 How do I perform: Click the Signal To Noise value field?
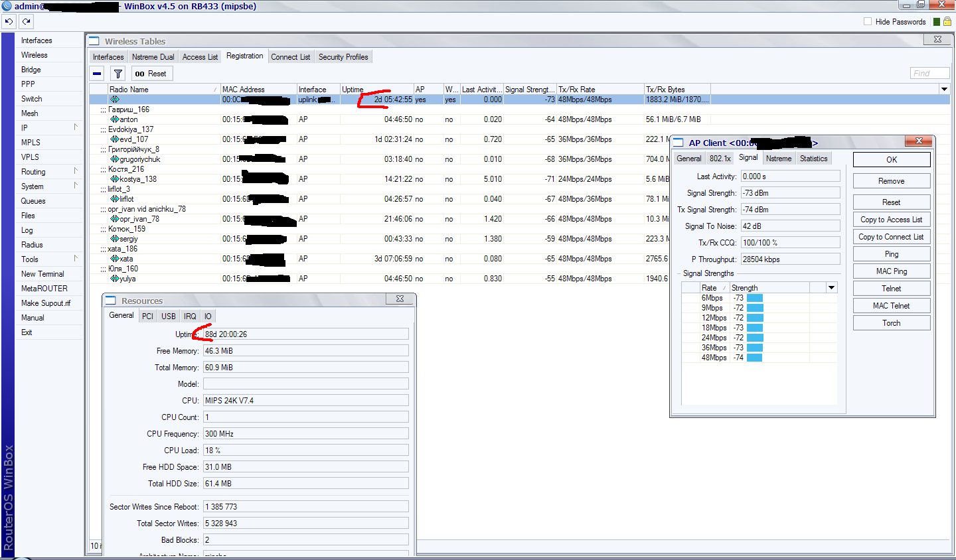coord(790,226)
